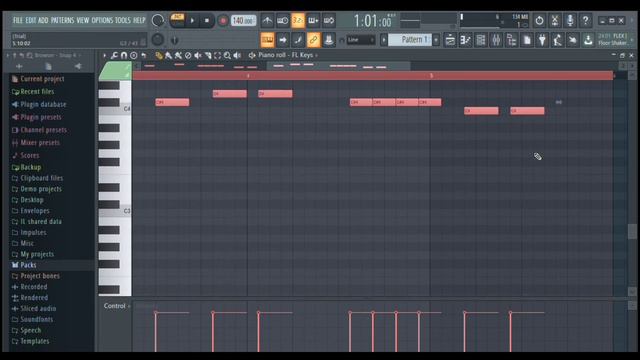Toggle overdub blend recording
The height and width of the screenshot is (360, 640).
[x=313, y=20]
